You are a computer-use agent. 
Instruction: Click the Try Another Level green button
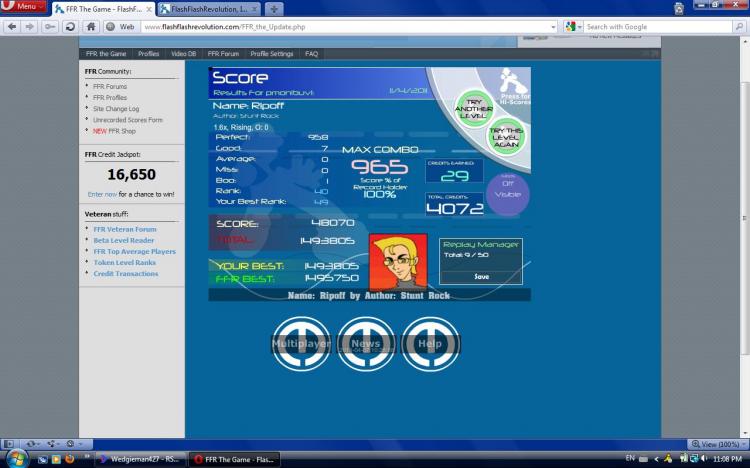point(474,109)
